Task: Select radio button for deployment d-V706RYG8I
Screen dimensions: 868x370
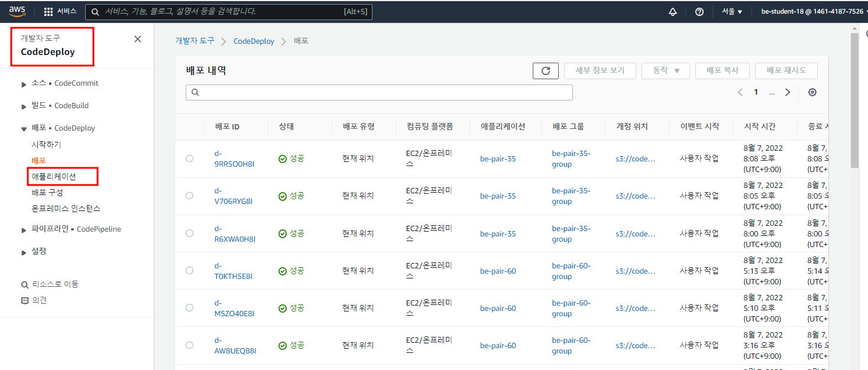Action: [x=189, y=196]
